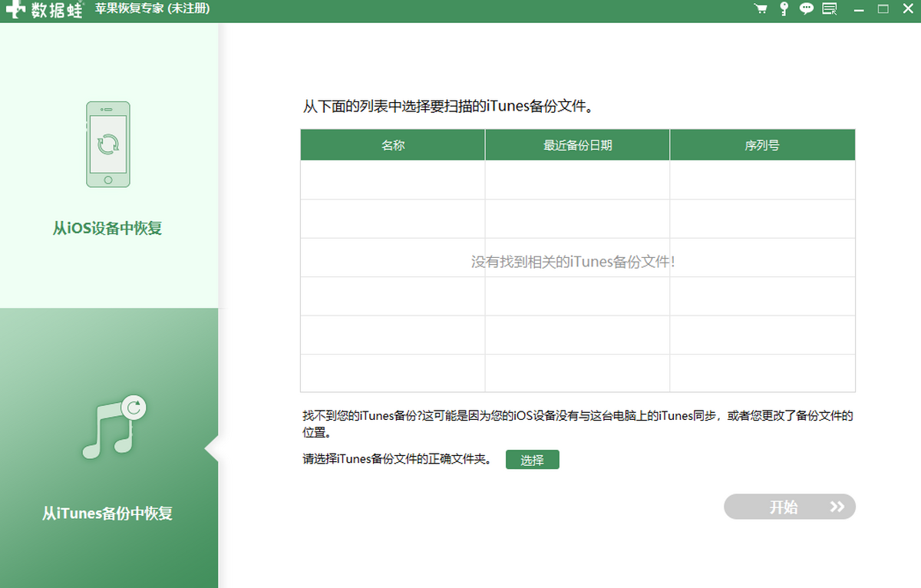Screen dimensions: 921x588
Task: Click the 序列号 column header
Action: pyautogui.click(x=762, y=145)
